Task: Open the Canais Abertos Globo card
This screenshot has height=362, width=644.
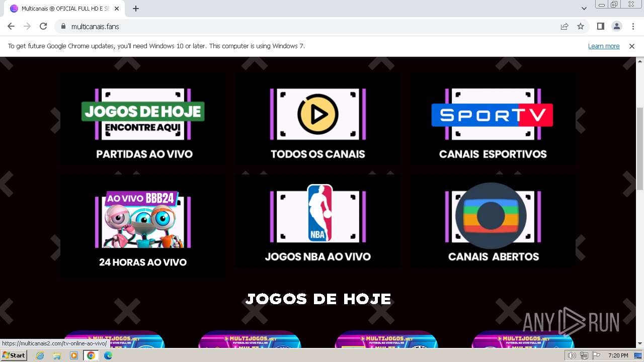Action: coord(493,221)
